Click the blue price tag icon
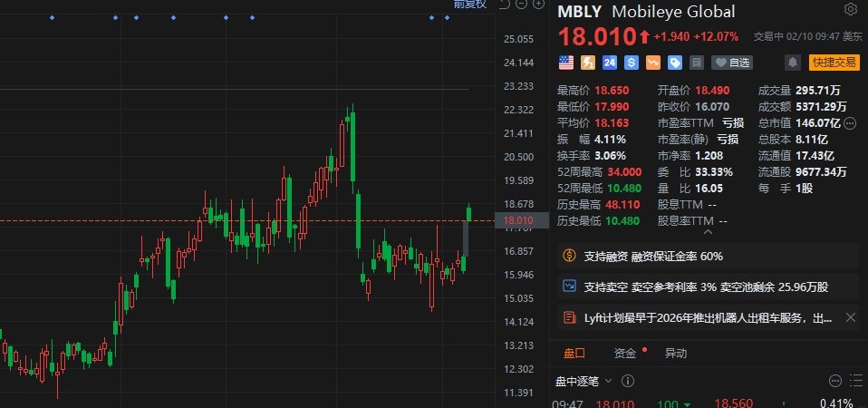The width and height of the screenshot is (868, 408). tap(674, 63)
